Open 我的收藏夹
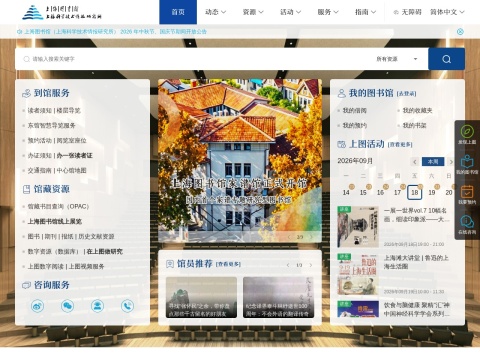Image resolution: width=480 pixels, height=360 pixels. point(417,110)
